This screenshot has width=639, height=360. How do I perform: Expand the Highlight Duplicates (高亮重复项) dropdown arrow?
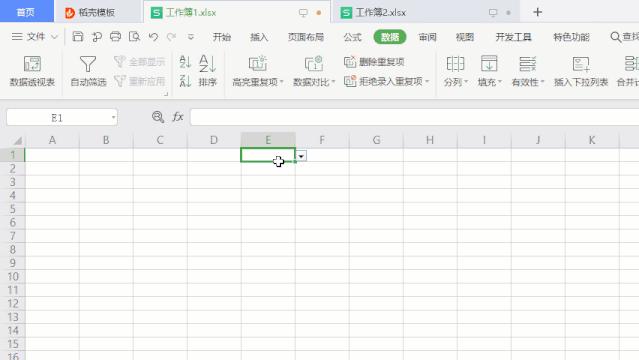point(281,82)
